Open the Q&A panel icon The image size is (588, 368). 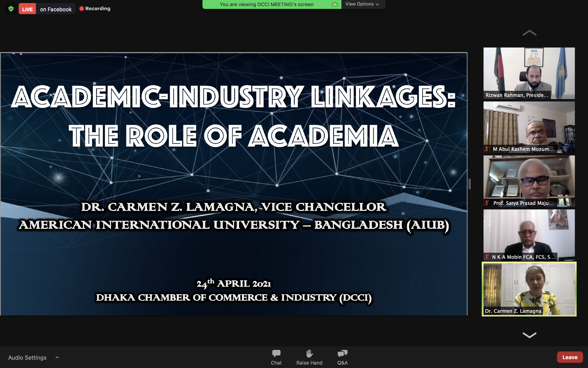[x=342, y=354]
